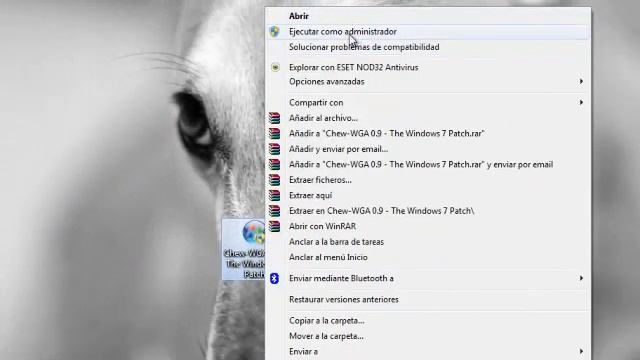Click the WinRAR icon on the Patch.rar" y enviar por email row
The image size is (640, 360).
tap(275, 164)
